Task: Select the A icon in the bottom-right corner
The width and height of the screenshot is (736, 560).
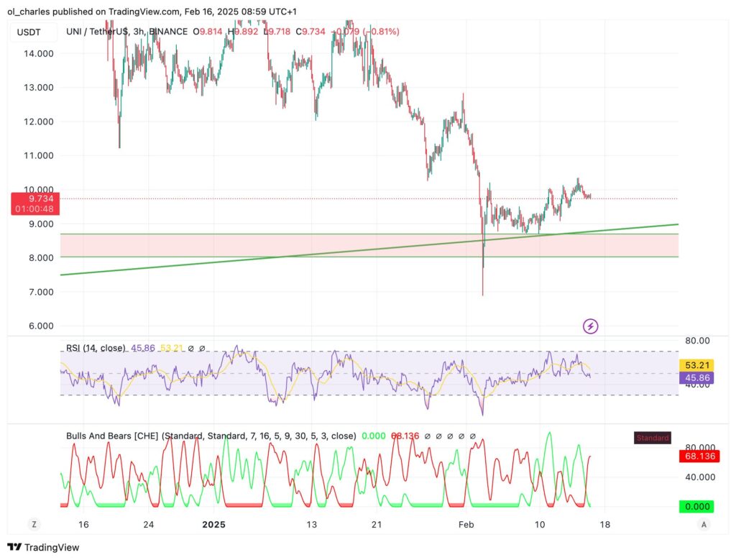Action: 703,525
